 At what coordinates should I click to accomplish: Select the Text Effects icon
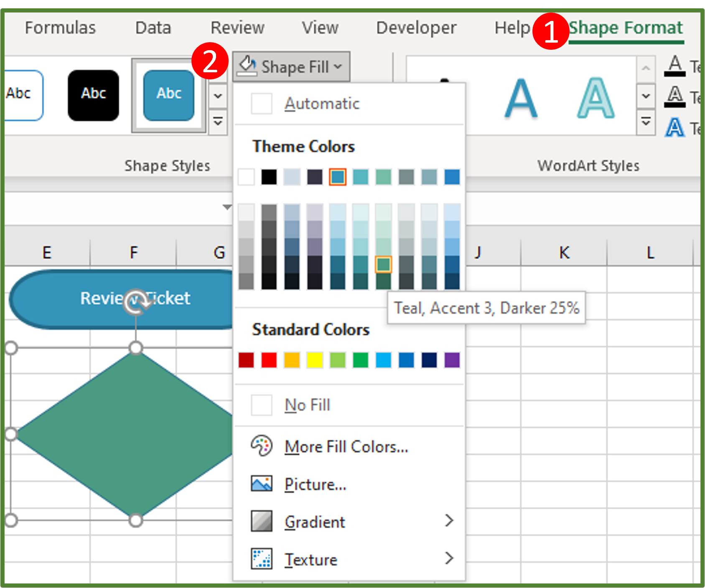coord(675,127)
